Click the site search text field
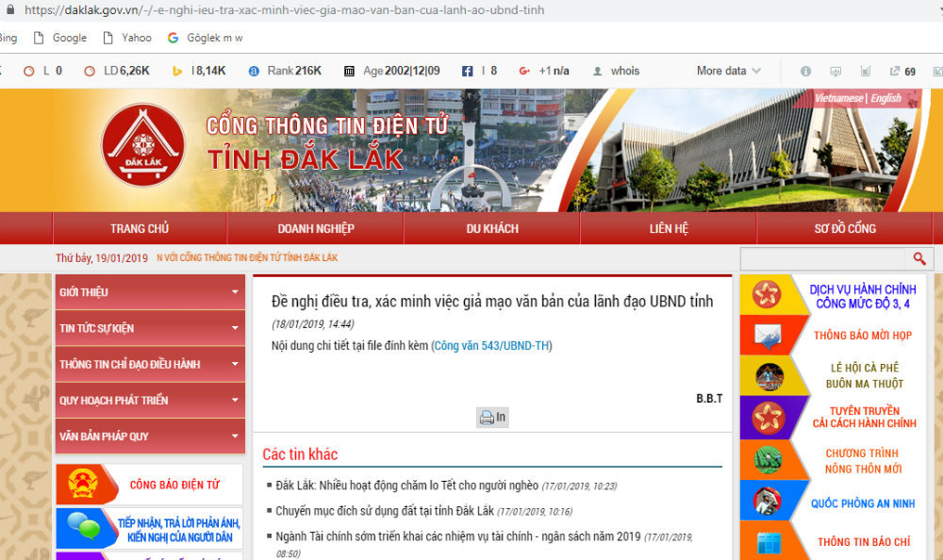 pos(821,258)
